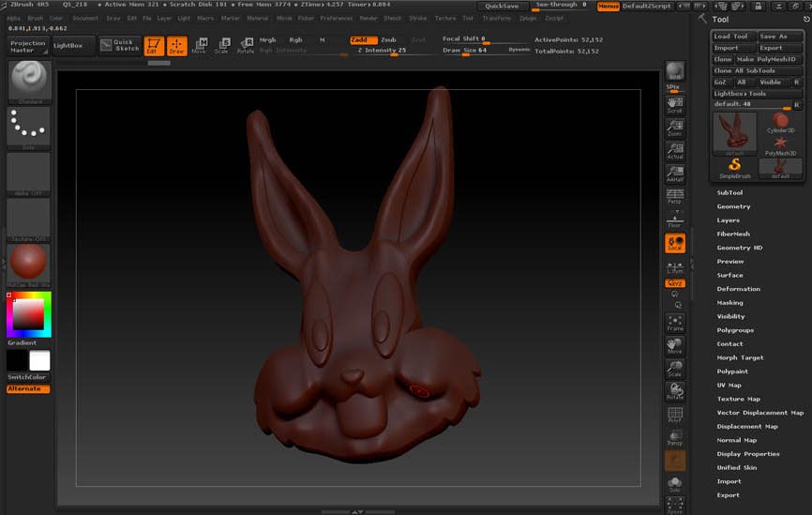Select the PolyMesh3D star tool

coord(780,145)
